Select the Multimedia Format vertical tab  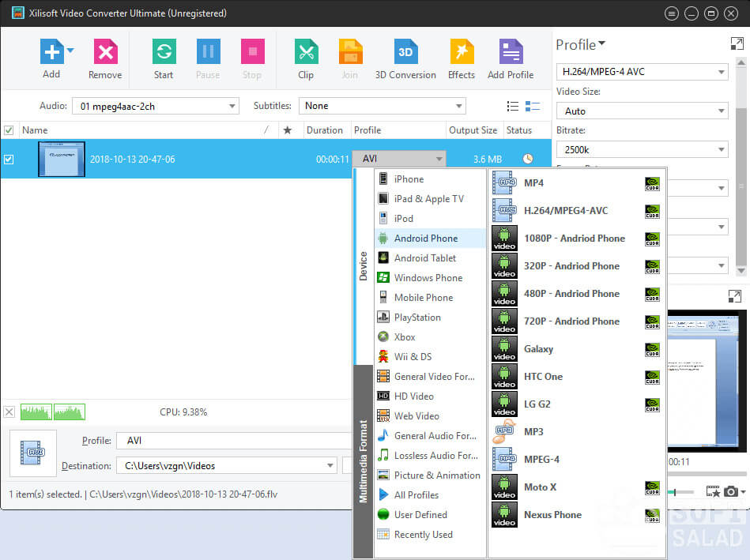(x=364, y=462)
